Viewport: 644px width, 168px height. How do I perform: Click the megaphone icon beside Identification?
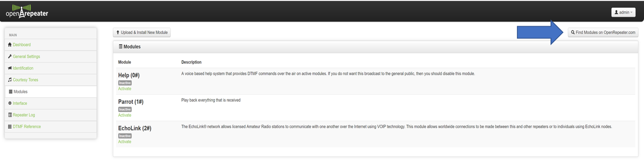click(x=10, y=68)
